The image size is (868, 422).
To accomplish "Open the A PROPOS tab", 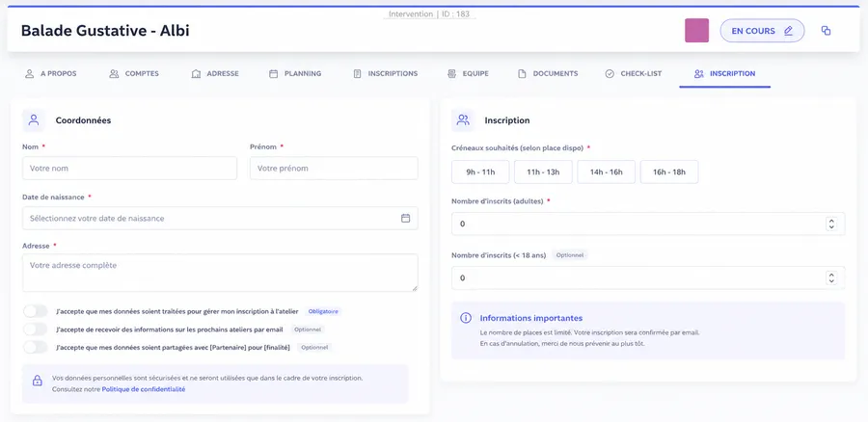I will (51, 73).
